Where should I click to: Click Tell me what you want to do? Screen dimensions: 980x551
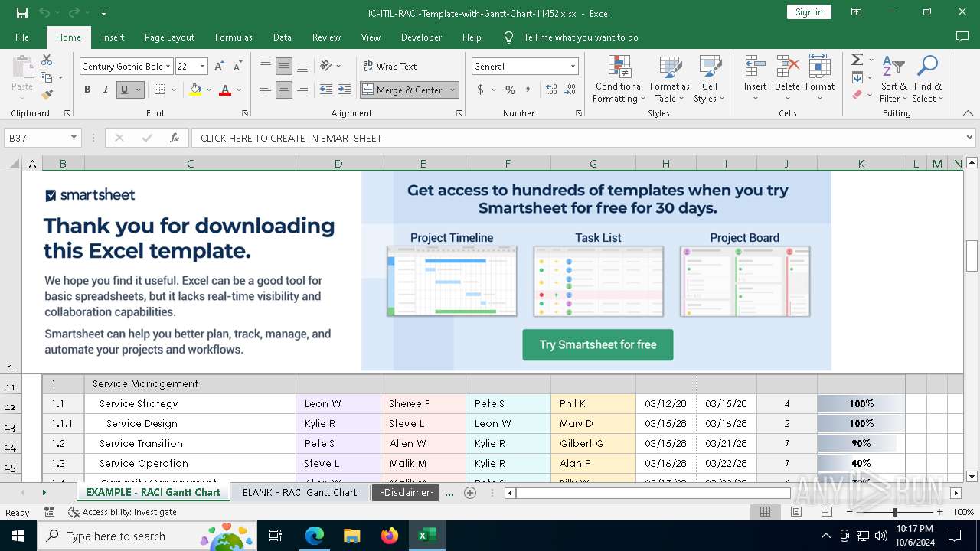(580, 37)
